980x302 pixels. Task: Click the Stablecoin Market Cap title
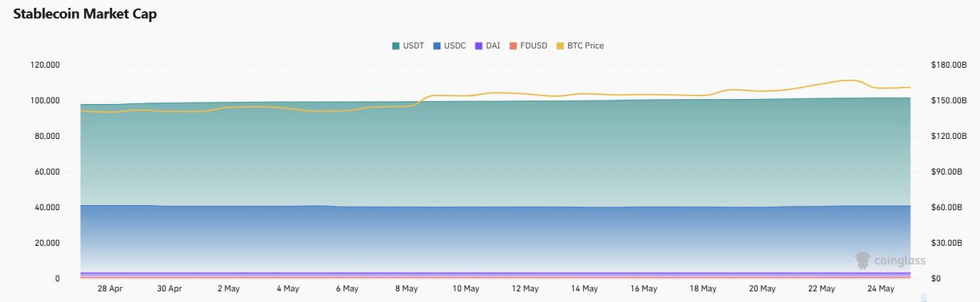[85, 15]
